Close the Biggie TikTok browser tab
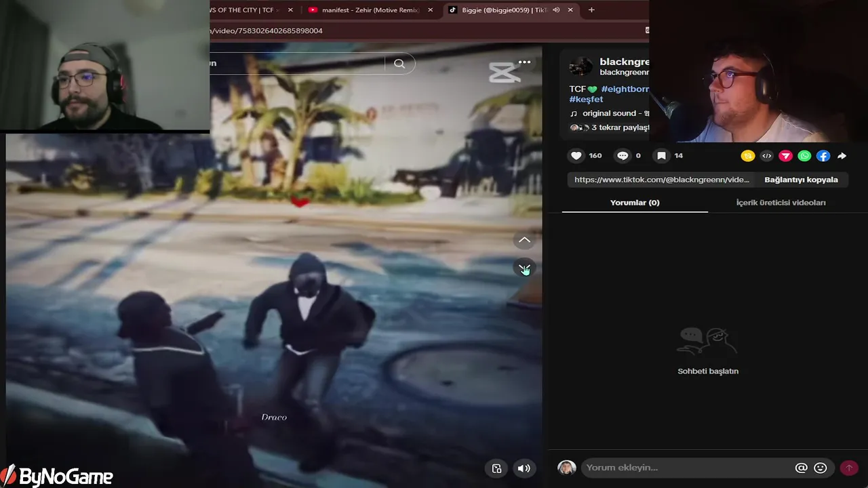 click(570, 10)
